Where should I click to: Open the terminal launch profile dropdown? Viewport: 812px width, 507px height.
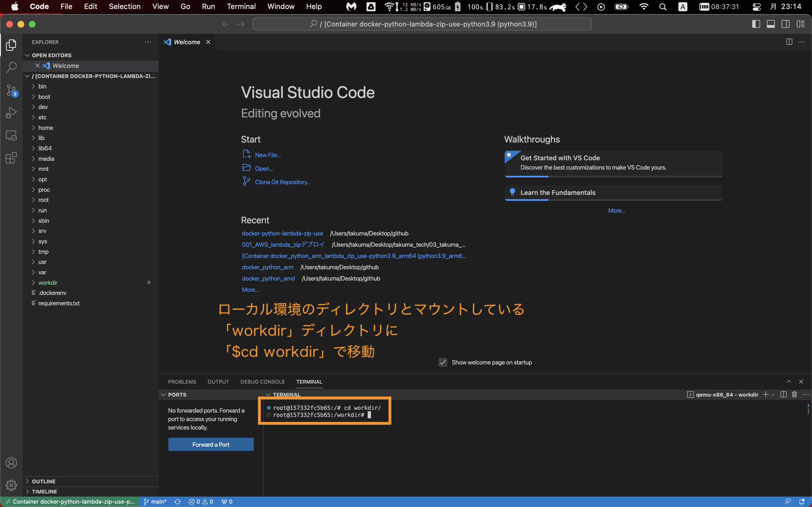[773, 394]
